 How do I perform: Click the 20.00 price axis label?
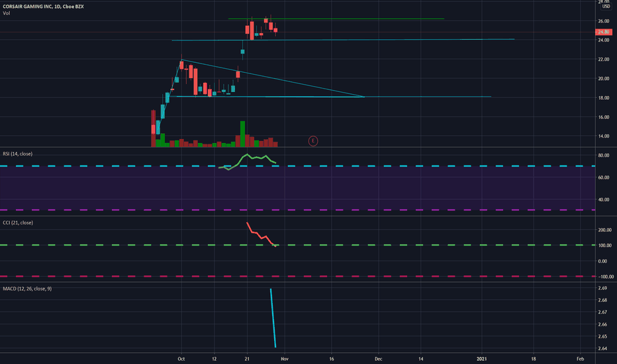click(x=604, y=79)
